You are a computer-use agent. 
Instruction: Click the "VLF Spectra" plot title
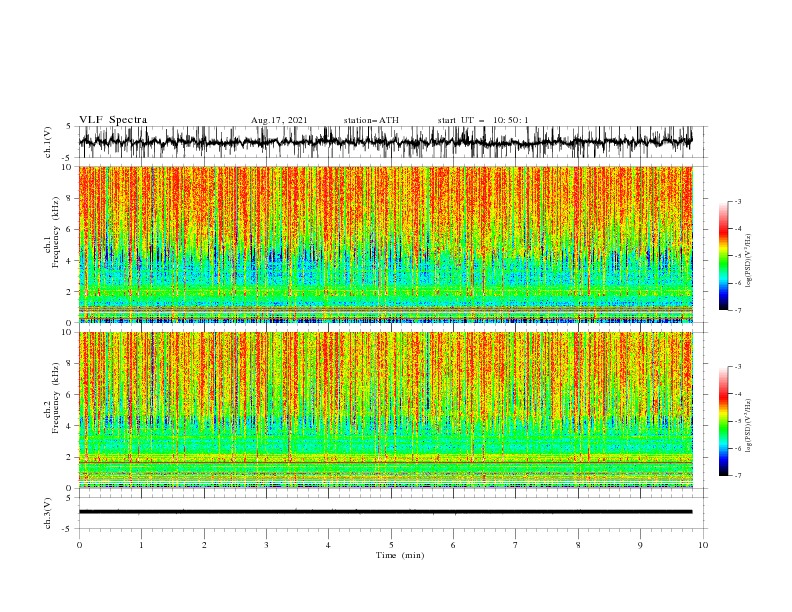tap(113, 120)
